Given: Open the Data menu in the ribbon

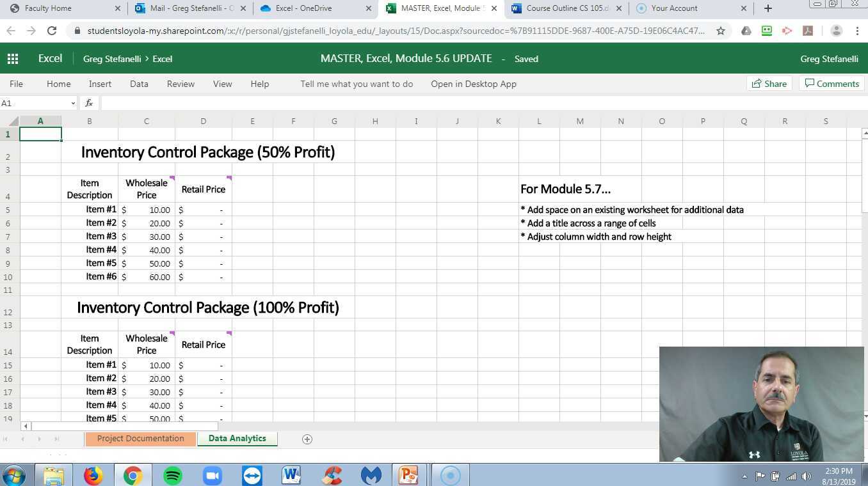Looking at the screenshot, I should [138, 84].
